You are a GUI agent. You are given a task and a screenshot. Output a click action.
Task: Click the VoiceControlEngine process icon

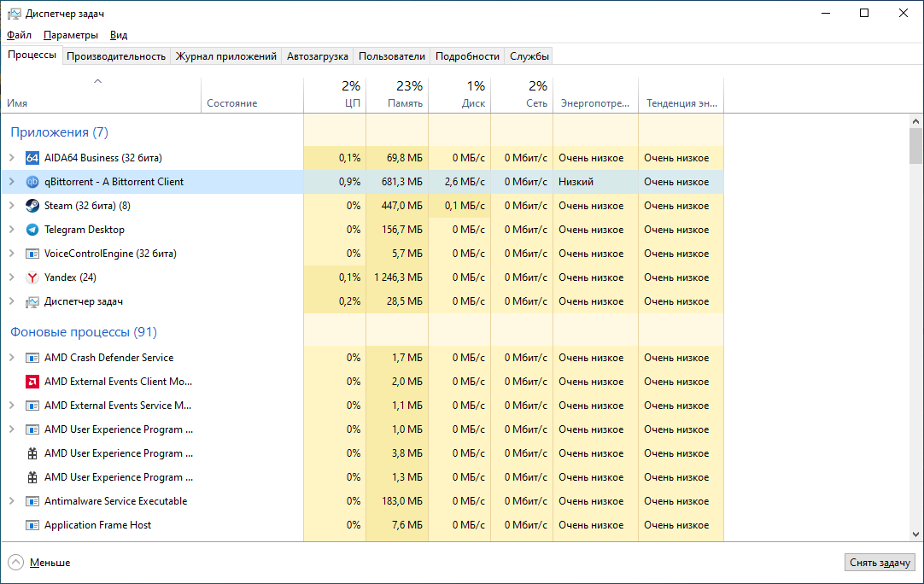32,254
